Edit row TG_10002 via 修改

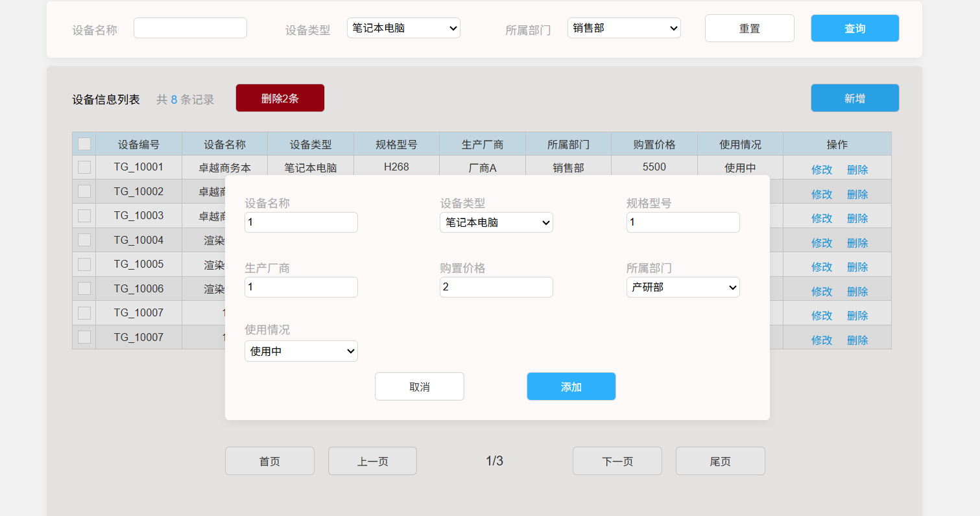(x=822, y=194)
